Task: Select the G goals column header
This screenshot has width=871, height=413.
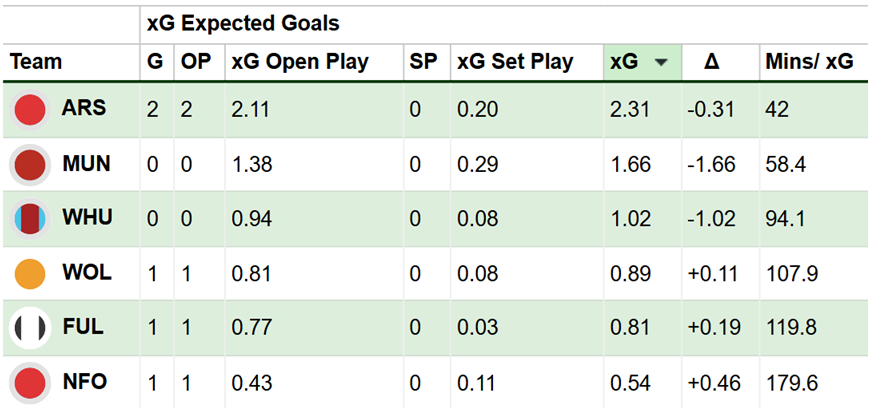Action: click(154, 62)
